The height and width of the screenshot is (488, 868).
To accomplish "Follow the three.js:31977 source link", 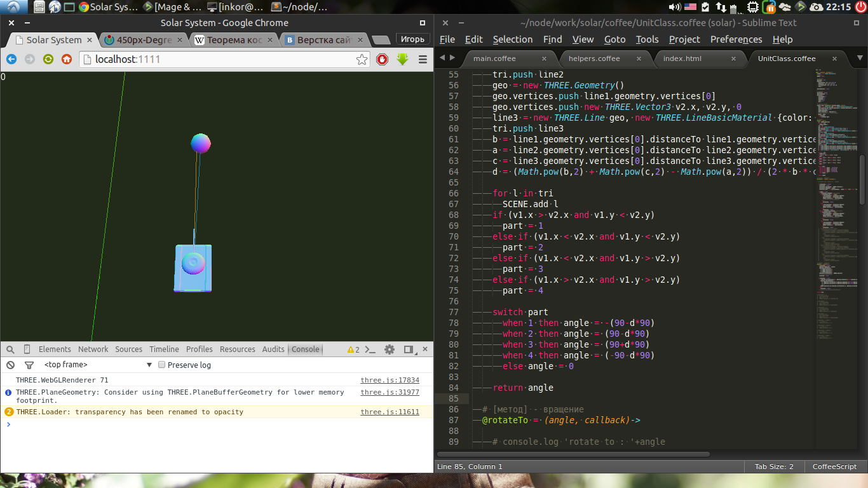I will click(x=390, y=393).
